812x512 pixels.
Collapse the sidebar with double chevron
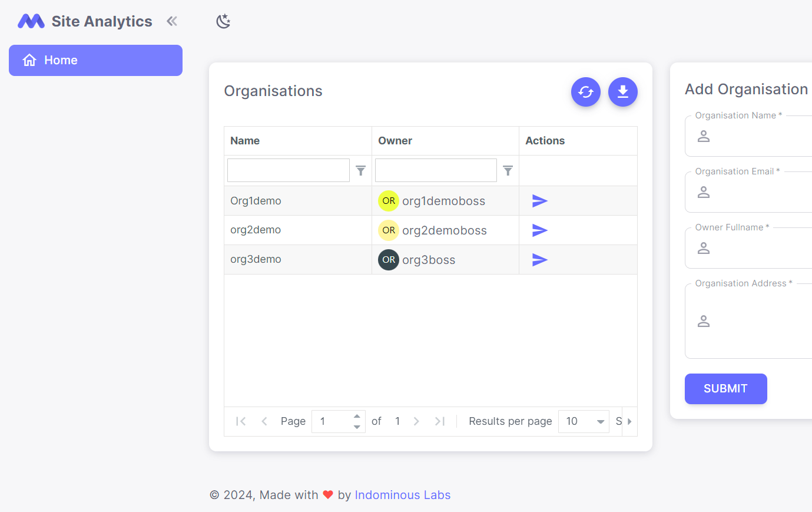[172, 22]
